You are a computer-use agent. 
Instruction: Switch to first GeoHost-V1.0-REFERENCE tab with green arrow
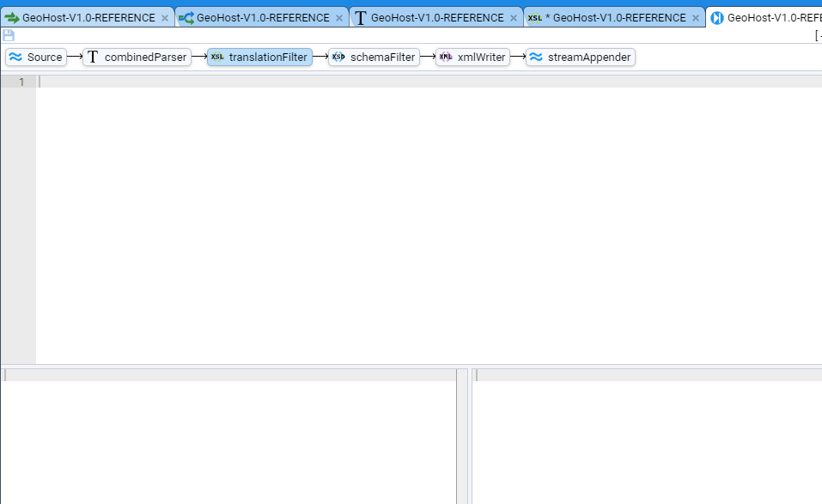[82, 17]
